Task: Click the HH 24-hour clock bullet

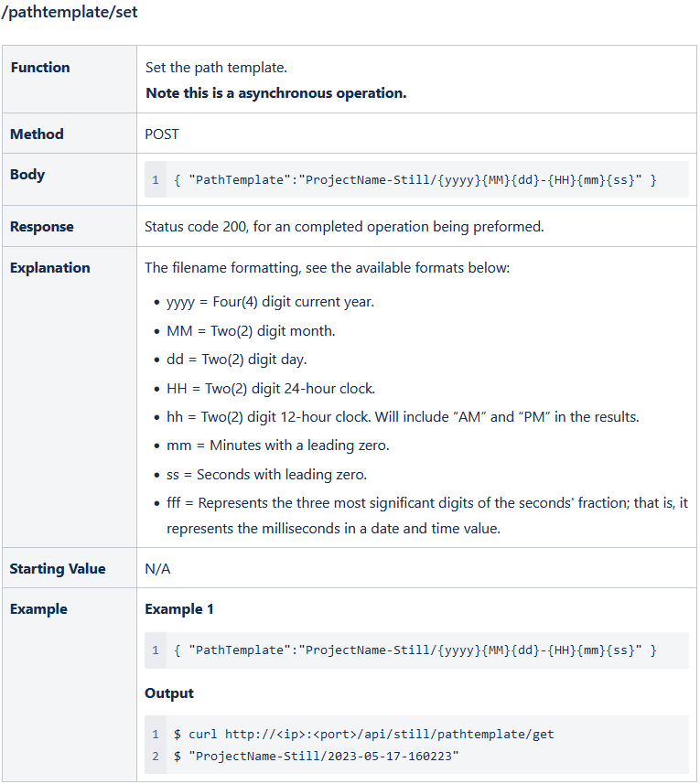Action: (x=271, y=388)
